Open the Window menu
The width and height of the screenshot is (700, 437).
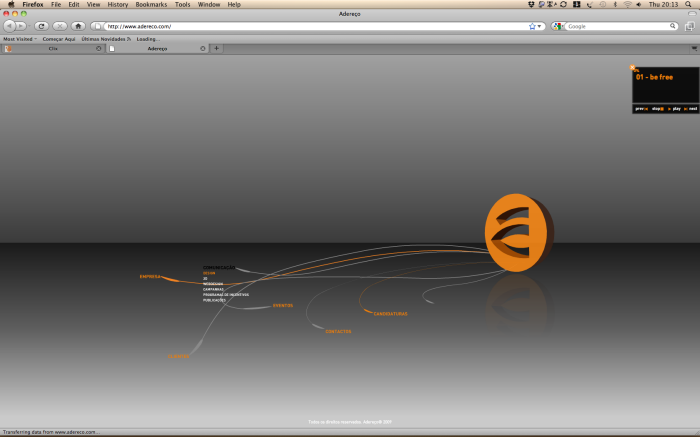click(x=209, y=4)
